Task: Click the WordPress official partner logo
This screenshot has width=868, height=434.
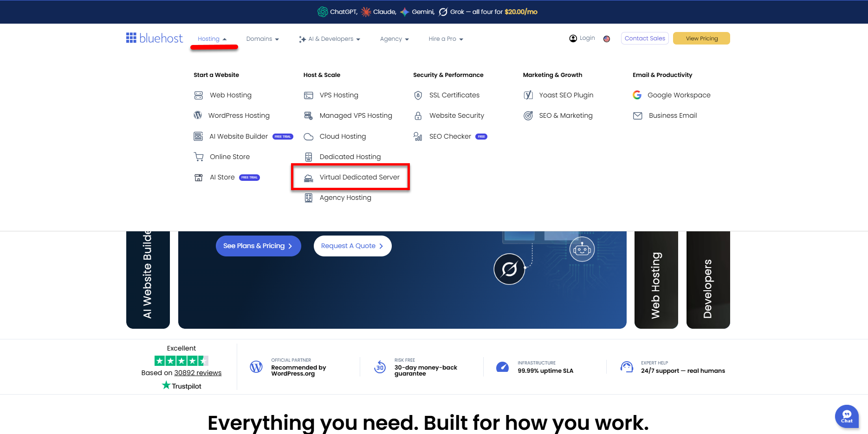Action: (256, 367)
